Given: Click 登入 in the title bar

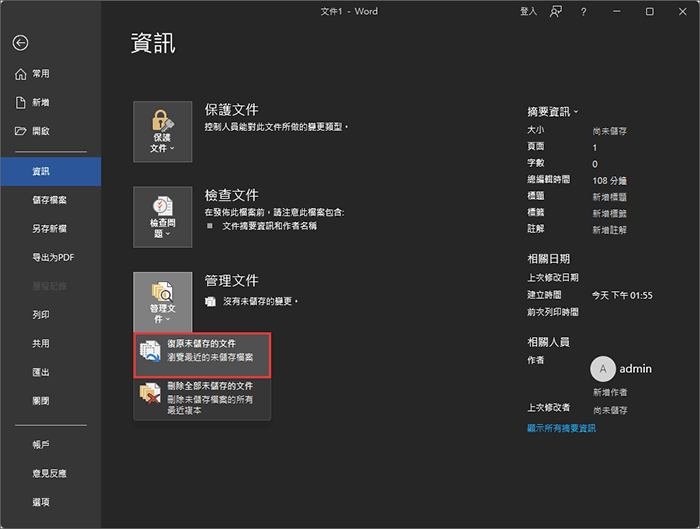Looking at the screenshot, I should point(528,12).
